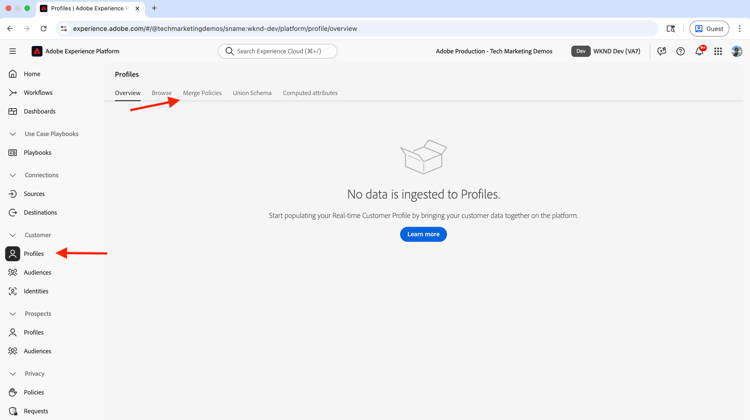The width and height of the screenshot is (750, 420).
Task: Click Adobe Production - Tech Marketing Demos org
Action: [494, 51]
